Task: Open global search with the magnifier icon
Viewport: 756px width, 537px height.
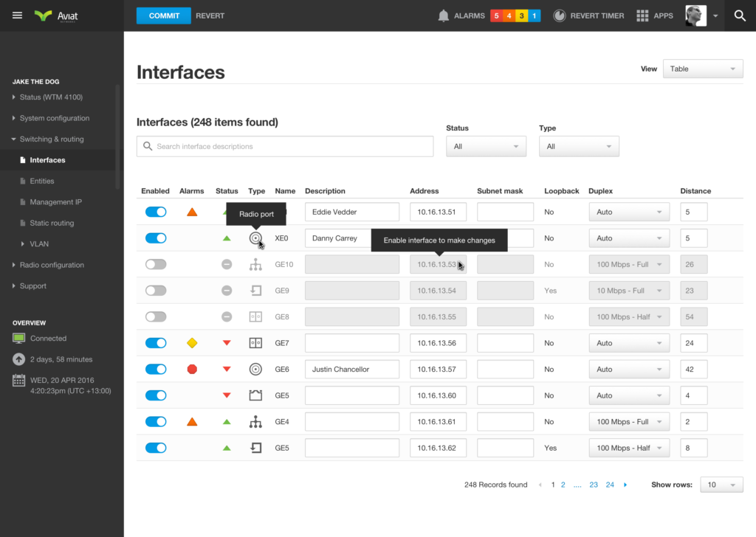Action: (740, 15)
